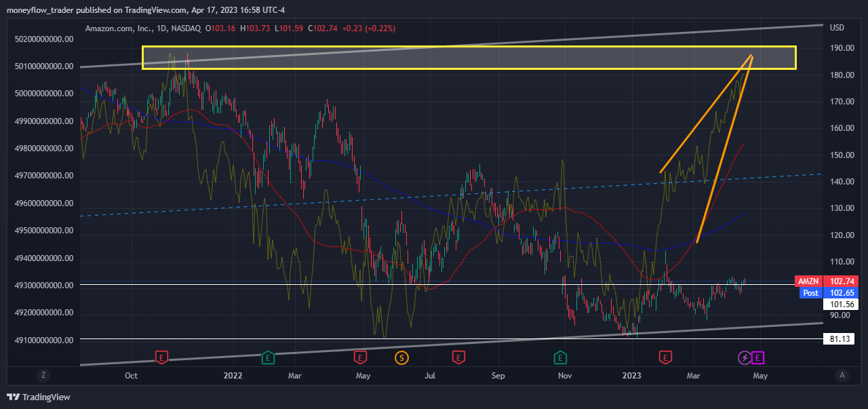
Task: Click the 2023 label on time axis
Action: click(x=632, y=375)
